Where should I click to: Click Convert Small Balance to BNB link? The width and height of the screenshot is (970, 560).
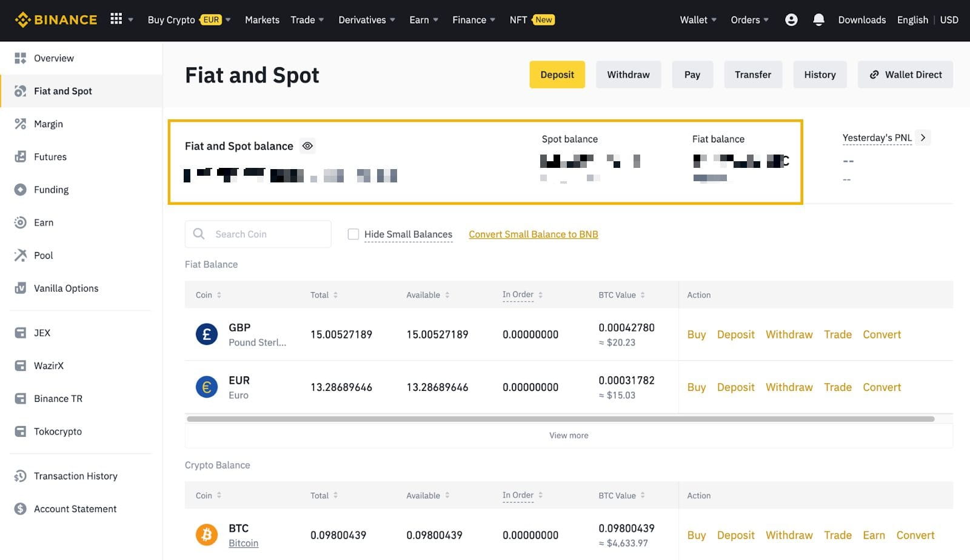coord(533,235)
